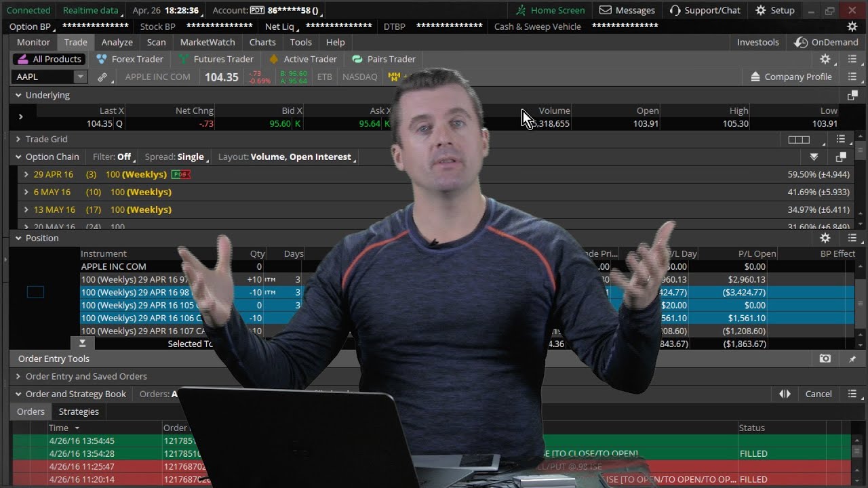Click gear icon right of Cash & Sweep Vehicle
This screenshot has height=488, width=868.
(x=852, y=26)
